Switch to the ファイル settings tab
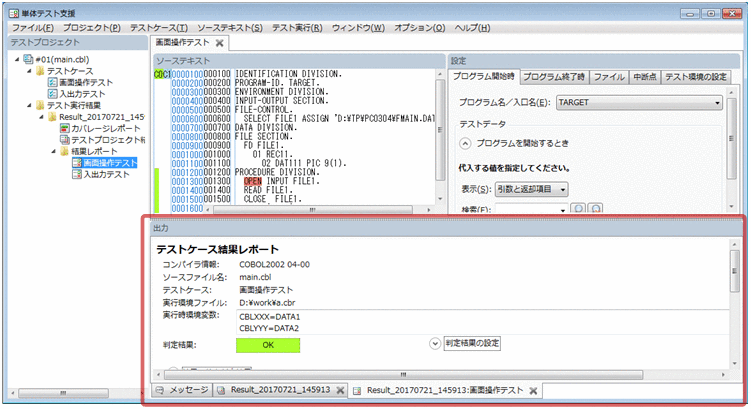Screen dimensions: 751x409 pyautogui.click(x=609, y=77)
